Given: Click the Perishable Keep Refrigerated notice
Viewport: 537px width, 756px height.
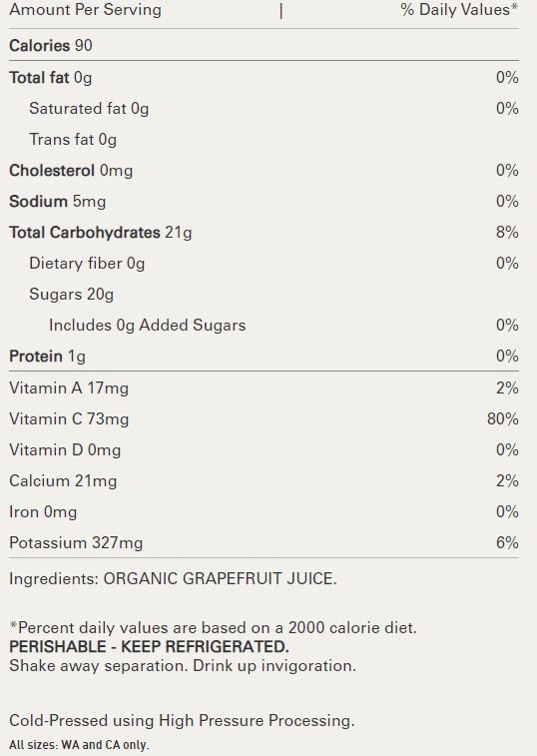Looking at the screenshot, I should pos(149,647).
